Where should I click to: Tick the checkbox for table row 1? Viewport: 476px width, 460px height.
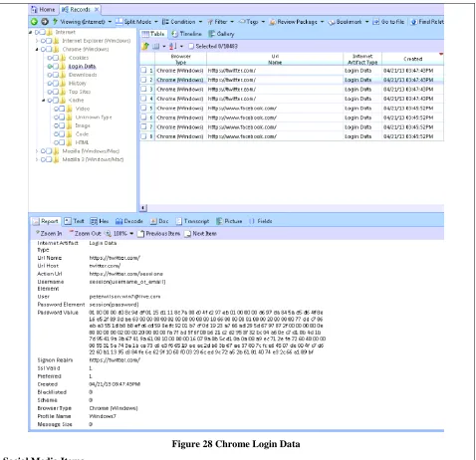(143, 71)
